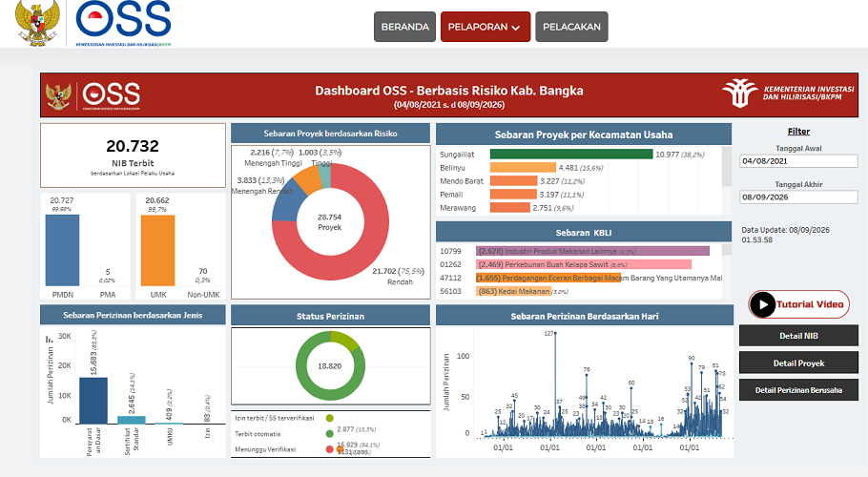This screenshot has width=868, height=477.
Task: Click the Data Update timestamp text
Action: coord(786,235)
